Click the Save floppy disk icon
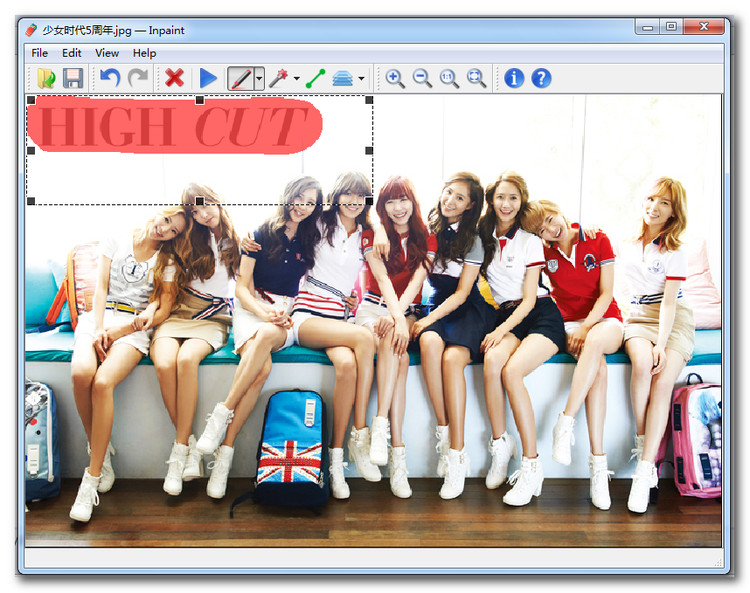This screenshot has height=593, width=750. click(x=73, y=78)
